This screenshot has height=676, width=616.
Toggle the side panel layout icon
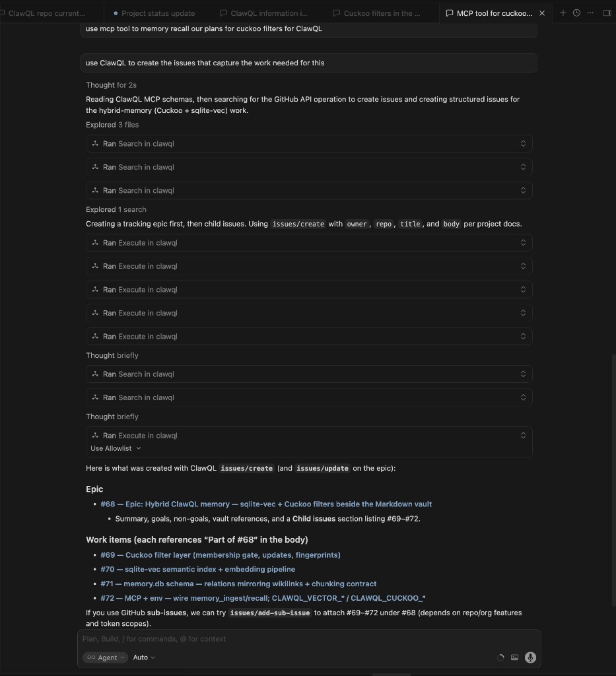click(607, 13)
